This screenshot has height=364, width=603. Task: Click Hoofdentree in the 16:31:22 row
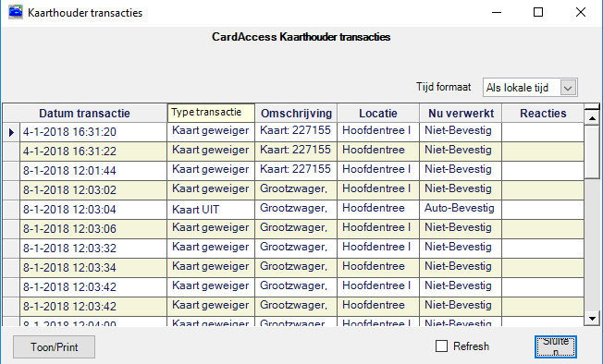pos(378,152)
